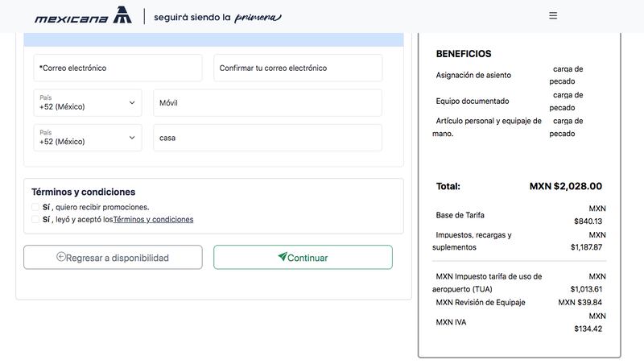Screen dimensions: 644x364
Task: Click the Continuar button
Action: [303, 257]
